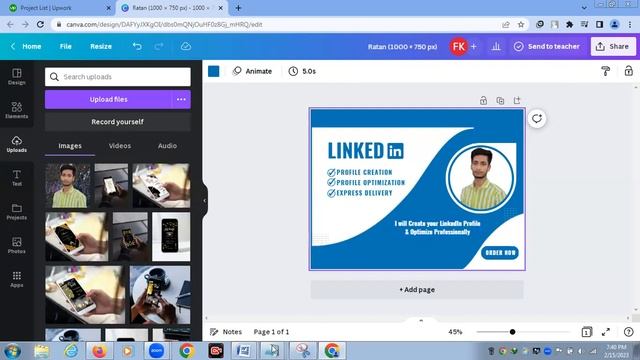Viewport: 640px width, 360px height.
Task: Select the man portrait upload thumbnail
Action: (x=68, y=186)
